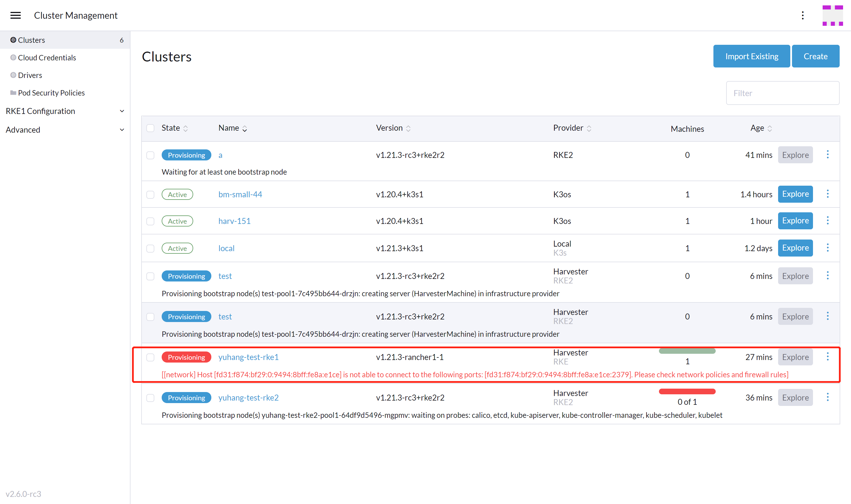The image size is (851, 504).
Task: Tick the checkbox next to yuhang-test-rke2
Action: click(x=151, y=398)
